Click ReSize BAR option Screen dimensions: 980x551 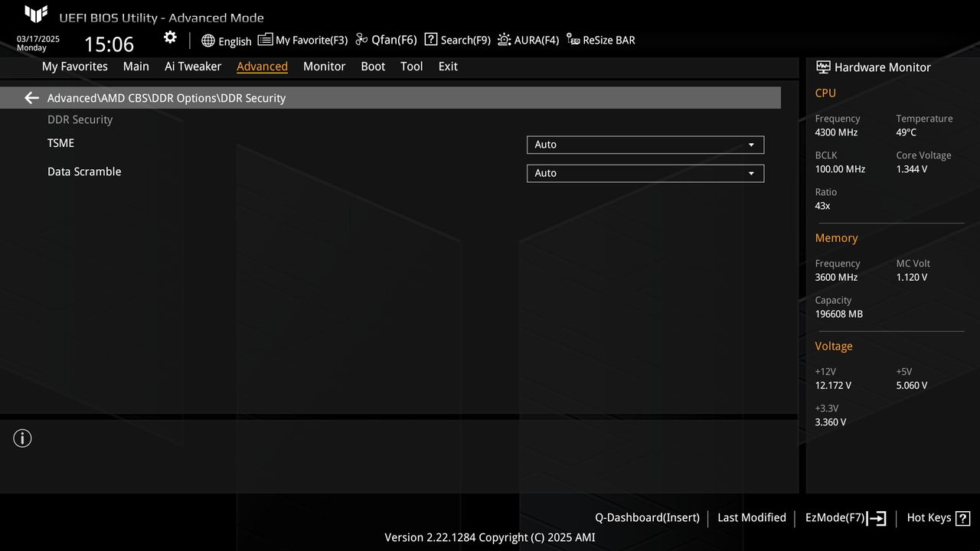(601, 40)
